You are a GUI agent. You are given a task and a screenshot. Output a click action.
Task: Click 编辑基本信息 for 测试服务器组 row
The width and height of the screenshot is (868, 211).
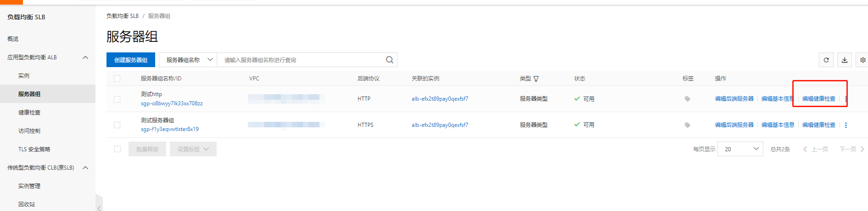click(x=778, y=125)
